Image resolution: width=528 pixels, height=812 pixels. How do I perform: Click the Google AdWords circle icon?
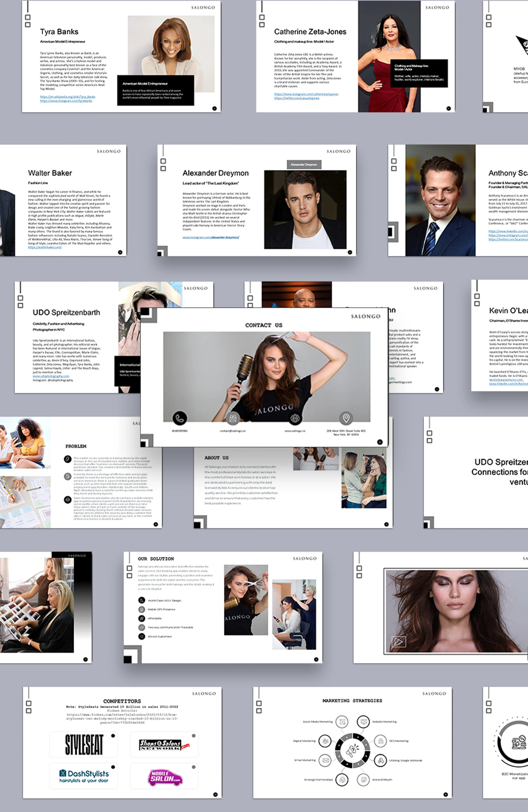[380, 760]
